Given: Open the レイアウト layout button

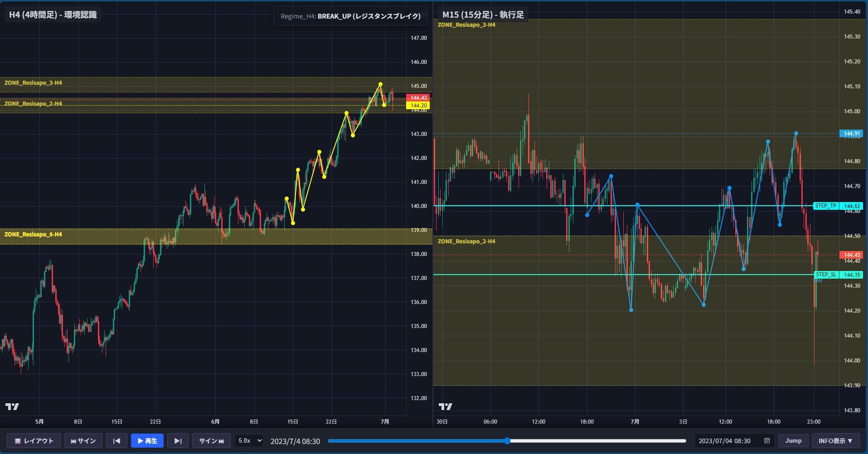Looking at the screenshot, I should point(34,441).
